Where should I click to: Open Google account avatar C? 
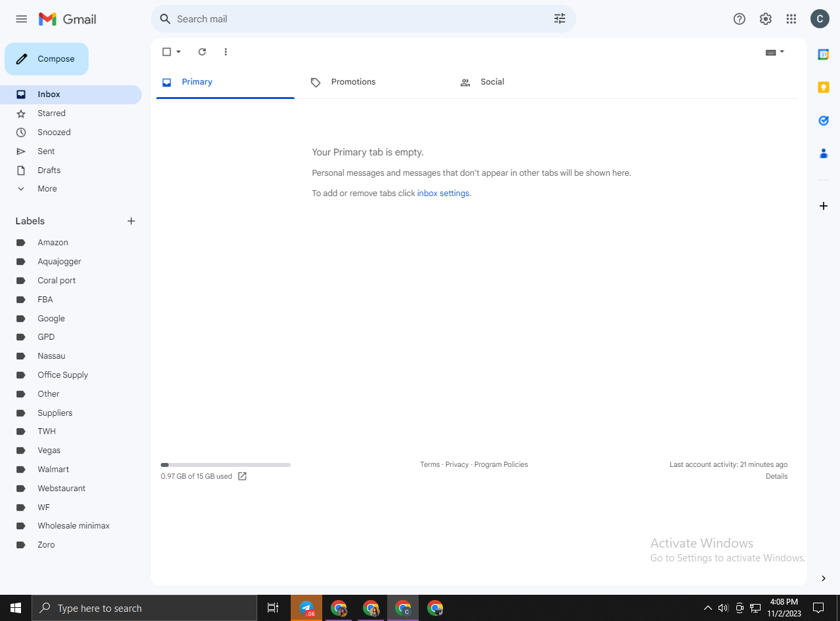click(x=820, y=19)
